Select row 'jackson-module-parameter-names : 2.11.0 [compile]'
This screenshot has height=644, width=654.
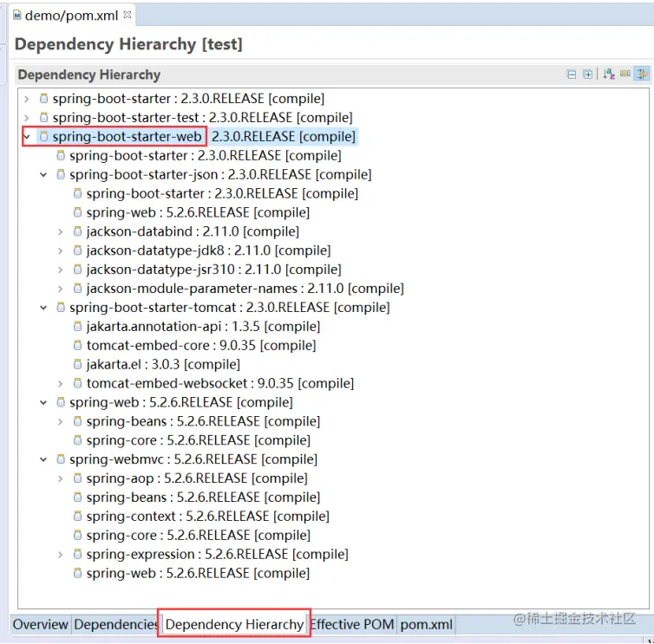pos(245,288)
